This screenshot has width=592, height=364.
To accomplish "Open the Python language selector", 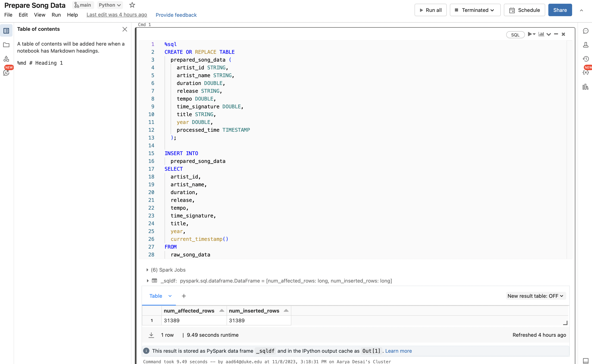I will coord(110,5).
